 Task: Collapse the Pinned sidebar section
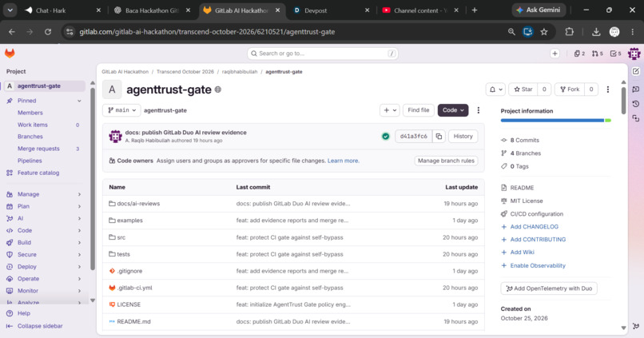click(79, 101)
